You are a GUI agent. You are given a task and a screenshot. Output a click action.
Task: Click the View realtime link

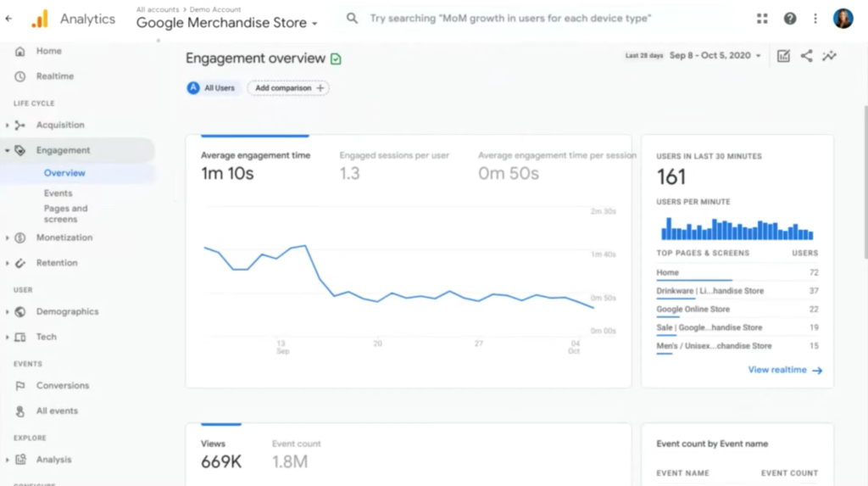(785, 370)
